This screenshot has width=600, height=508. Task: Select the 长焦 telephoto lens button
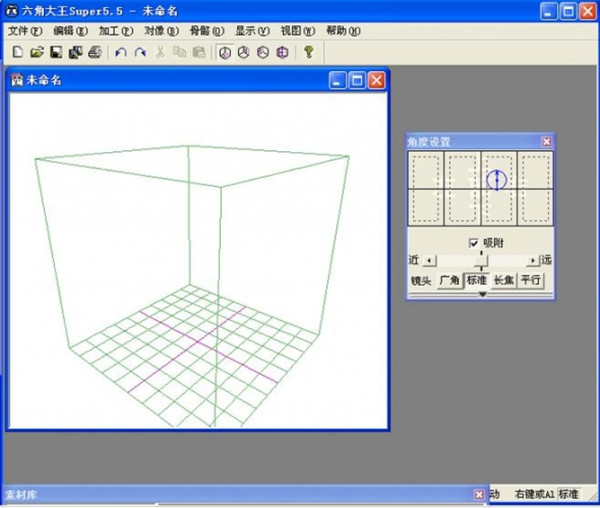click(x=503, y=281)
